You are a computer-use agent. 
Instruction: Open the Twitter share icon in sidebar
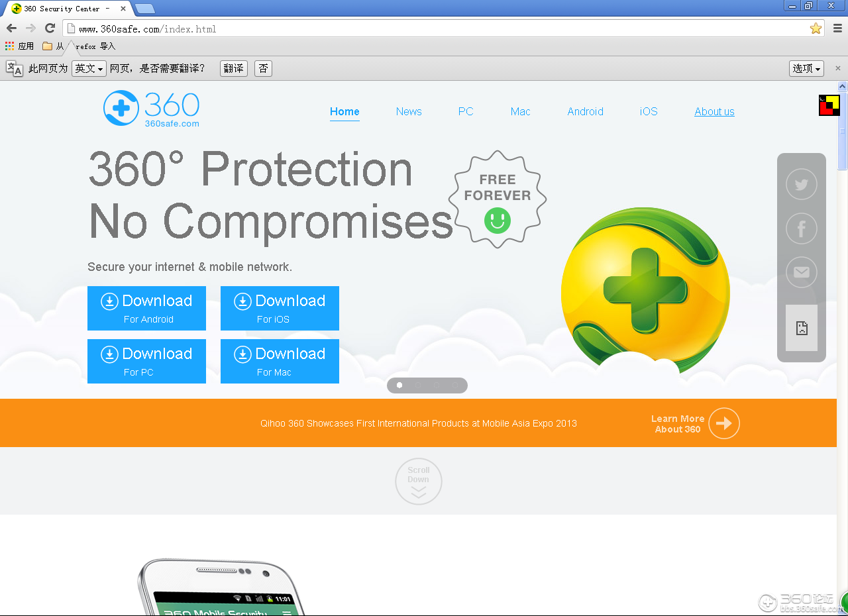[x=802, y=185]
